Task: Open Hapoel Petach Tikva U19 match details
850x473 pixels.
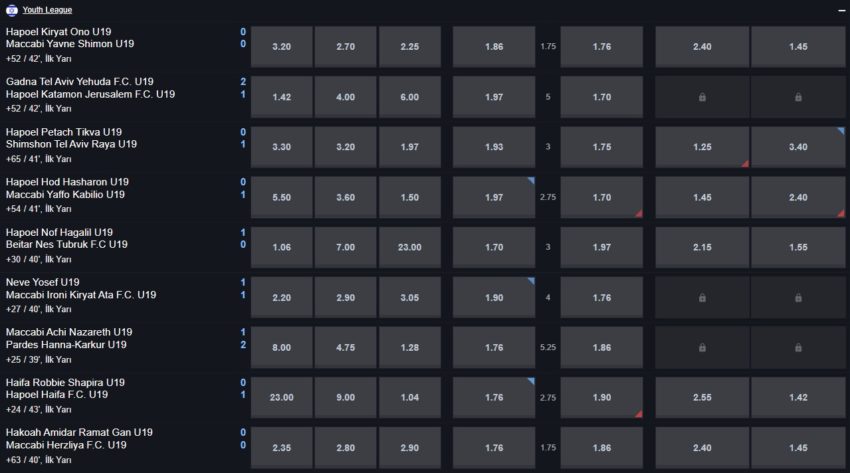Action: [64, 132]
